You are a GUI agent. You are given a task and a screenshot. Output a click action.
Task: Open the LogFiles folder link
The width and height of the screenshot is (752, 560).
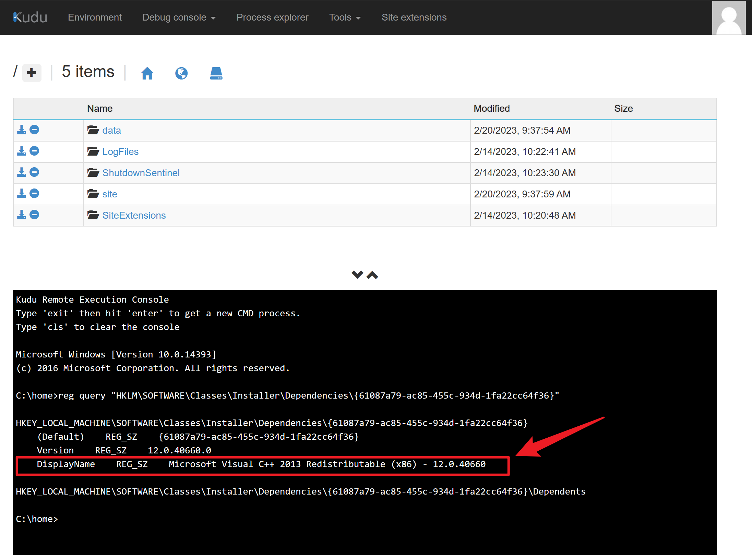(x=120, y=151)
